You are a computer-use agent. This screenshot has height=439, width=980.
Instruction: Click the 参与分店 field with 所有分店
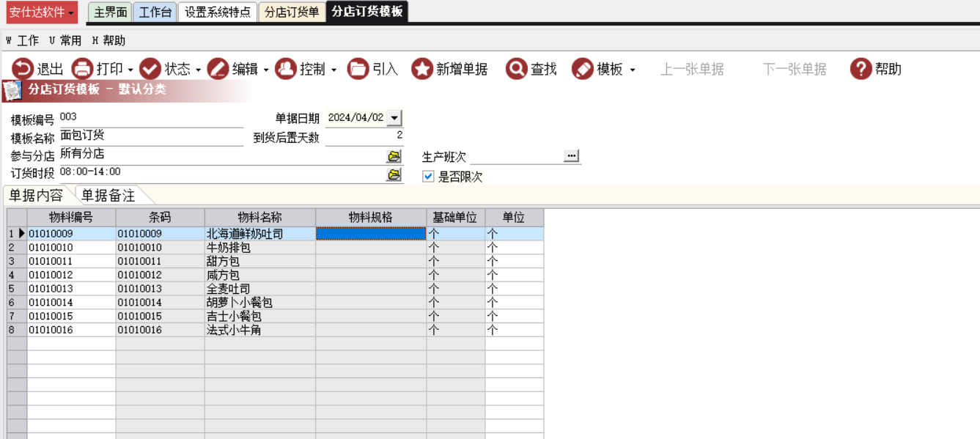(x=222, y=155)
